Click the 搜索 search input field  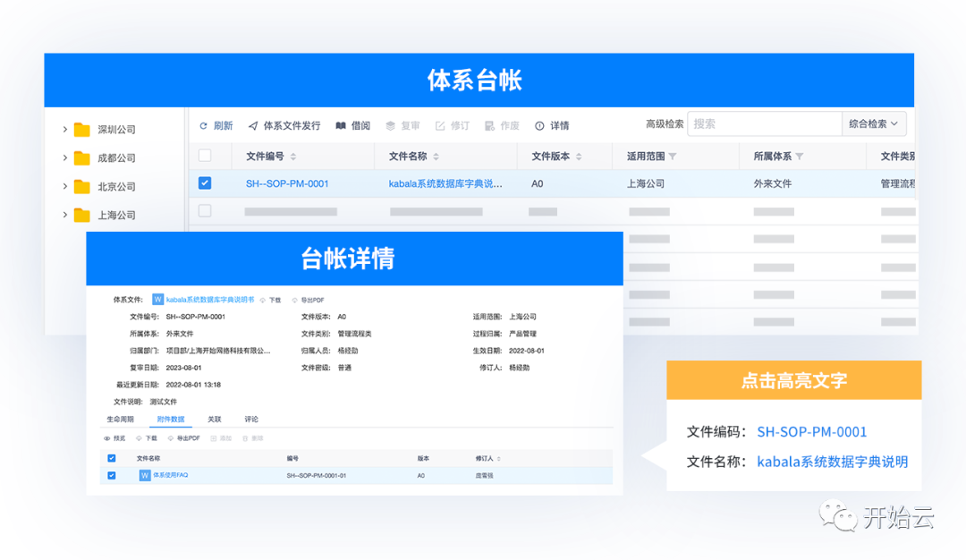point(764,124)
